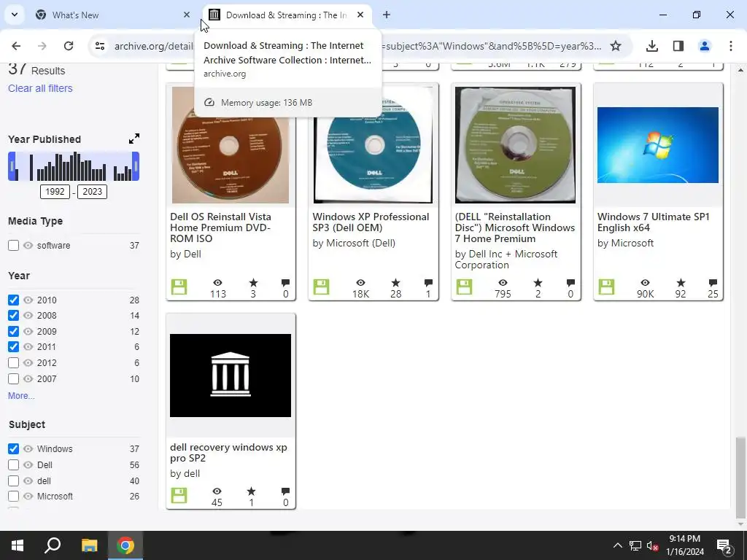Expand more year options
This screenshot has height=560, width=747.
coord(21,396)
